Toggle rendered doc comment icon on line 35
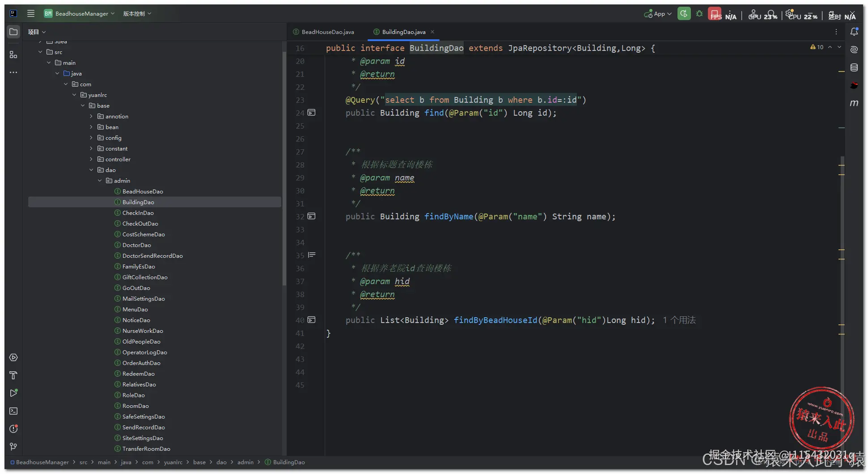The height and width of the screenshot is (474, 868). click(312, 255)
